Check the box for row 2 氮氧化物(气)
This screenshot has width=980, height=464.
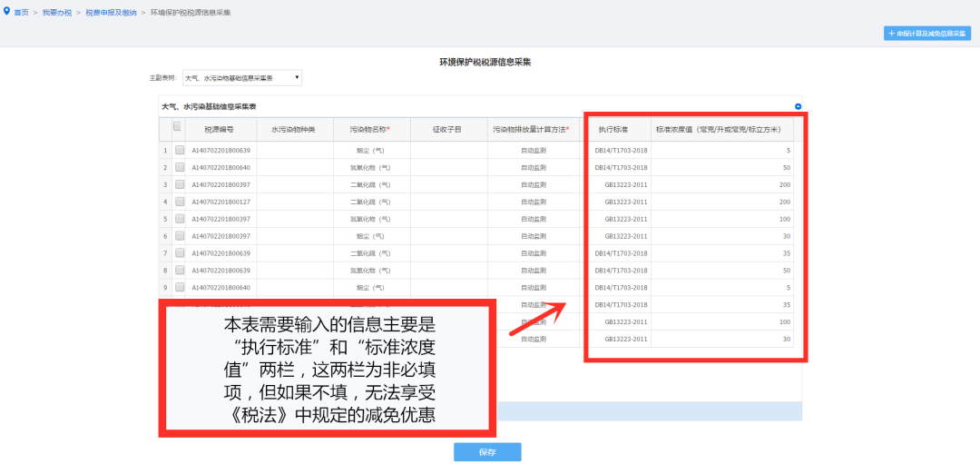(x=180, y=168)
